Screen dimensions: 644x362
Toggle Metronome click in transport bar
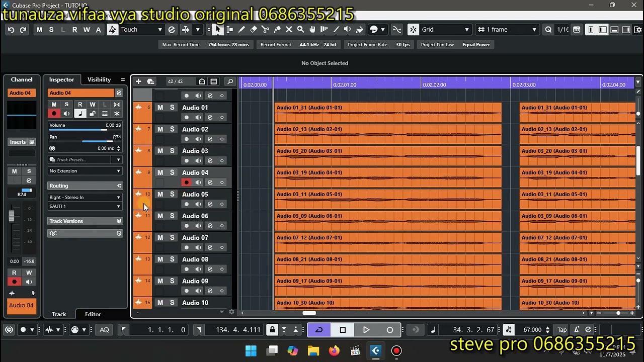click(x=576, y=330)
